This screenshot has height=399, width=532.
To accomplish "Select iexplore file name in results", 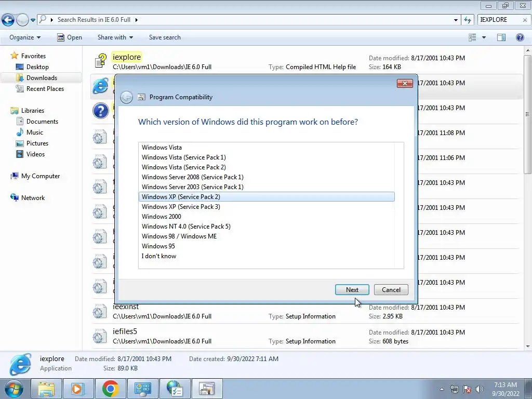I will [127, 57].
